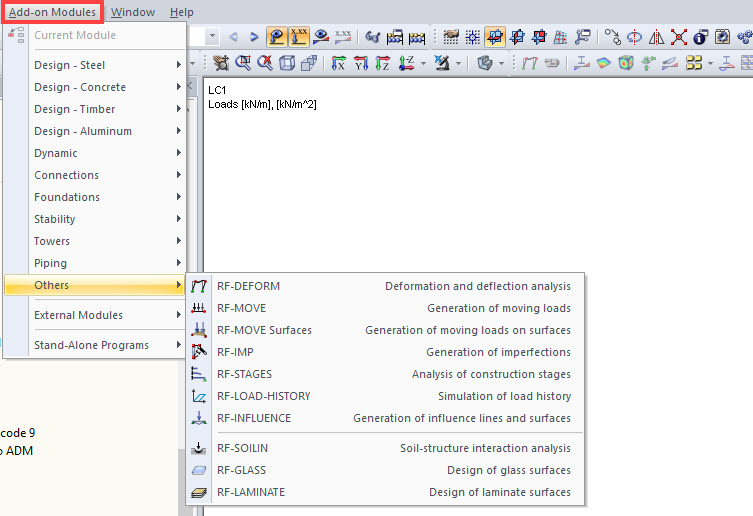The width and height of the screenshot is (753, 516).
Task: Open RF-MOVE moving loads module
Action: click(x=385, y=308)
